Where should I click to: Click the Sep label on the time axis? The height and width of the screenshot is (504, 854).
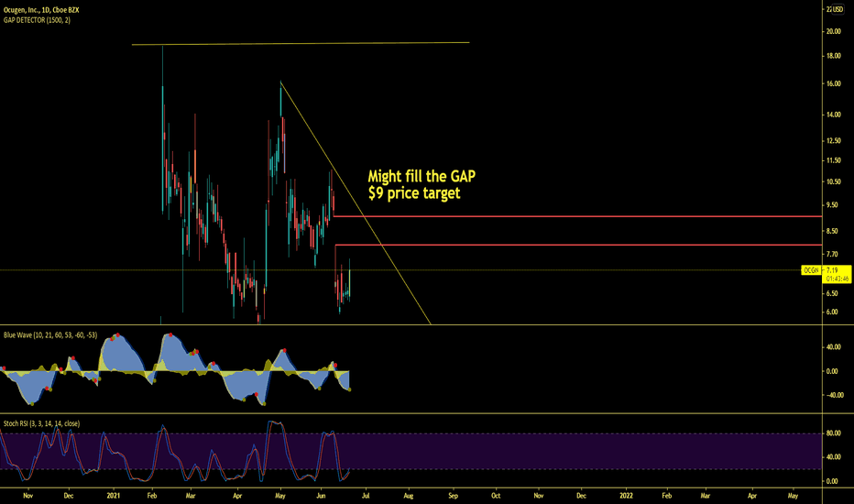[454, 496]
